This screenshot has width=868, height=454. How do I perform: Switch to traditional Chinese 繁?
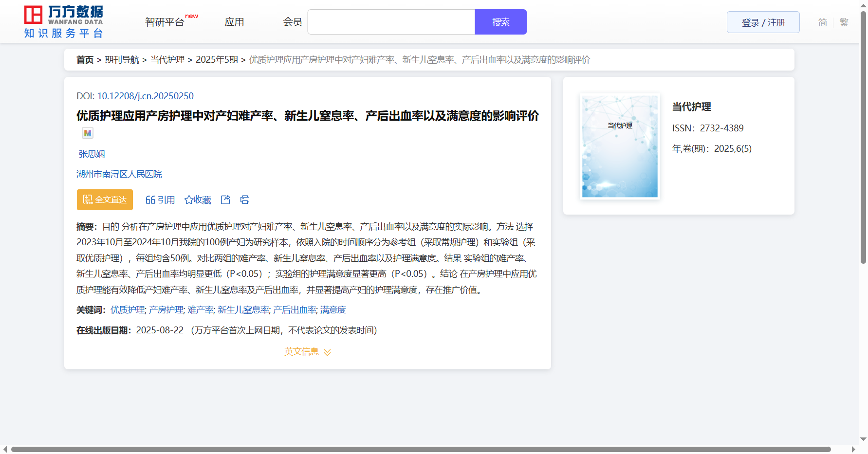pos(844,22)
